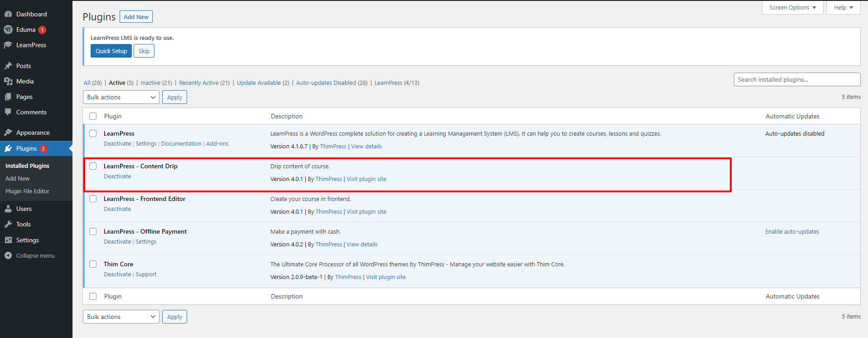Click 'Auto-updates disabled' text for LearnPress
Image resolution: width=868 pixels, height=338 pixels.
[x=795, y=134]
